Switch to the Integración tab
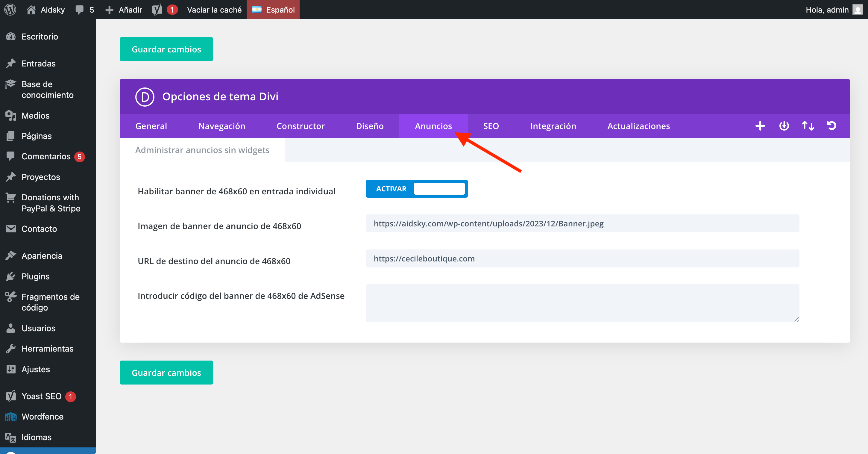The image size is (868, 454). click(553, 126)
